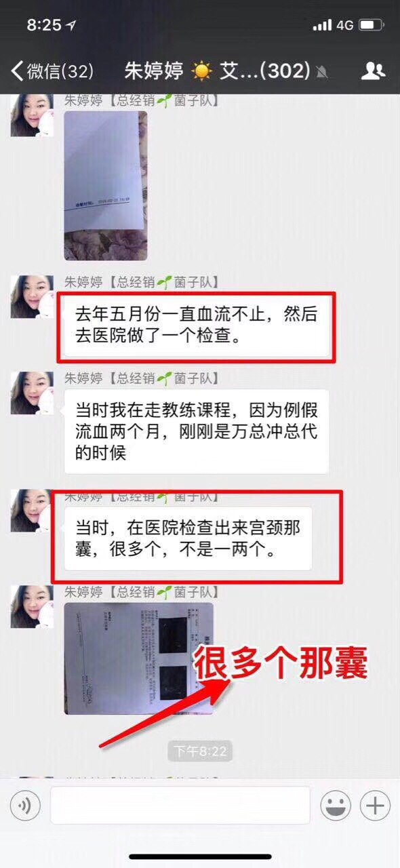Tap avatar beside the medical report photo
This screenshot has height=868, width=400.
pyautogui.click(x=32, y=607)
